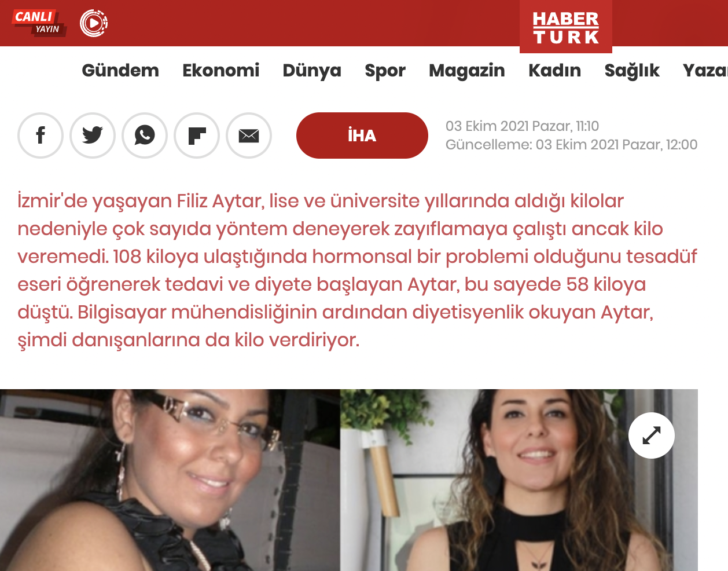This screenshot has width=728, height=571.
Task: Click the red İHA source button
Action: pyautogui.click(x=362, y=136)
